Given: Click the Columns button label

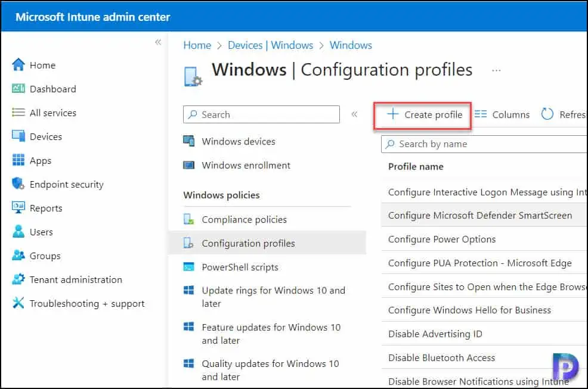Looking at the screenshot, I should pos(510,115).
